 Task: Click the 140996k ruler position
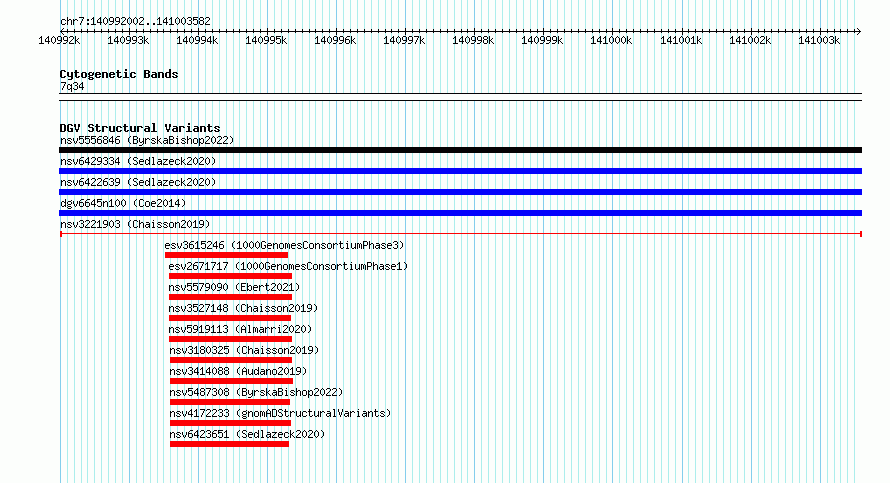click(335, 40)
